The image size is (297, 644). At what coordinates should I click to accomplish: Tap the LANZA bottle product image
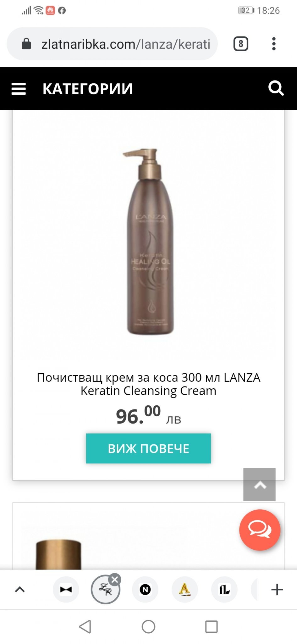(x=149, y=241)
